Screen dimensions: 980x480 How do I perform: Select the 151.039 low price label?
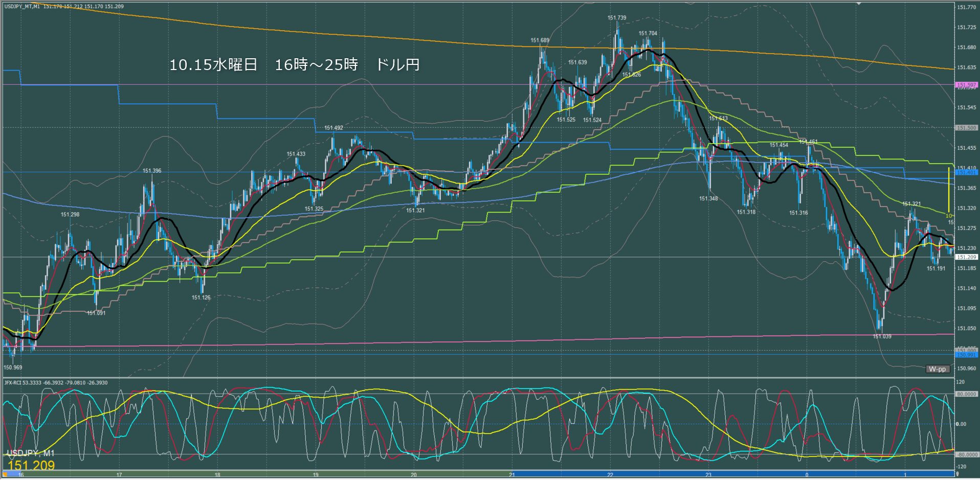pyautogui.click(x=882, y=336)
